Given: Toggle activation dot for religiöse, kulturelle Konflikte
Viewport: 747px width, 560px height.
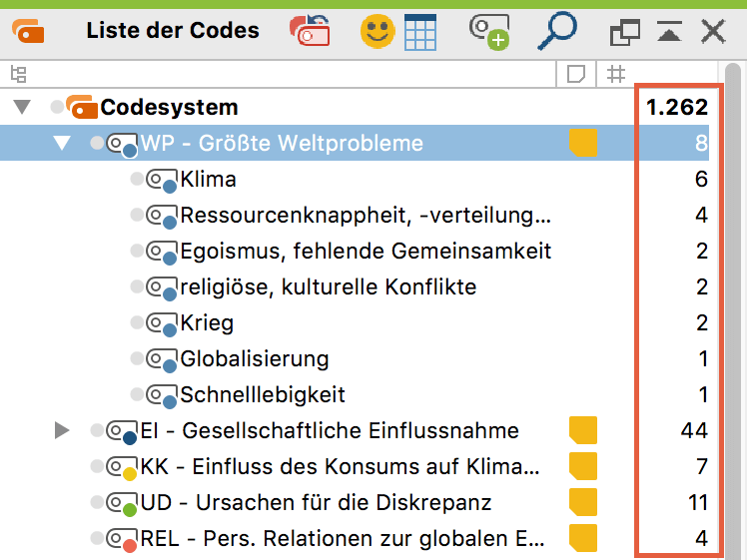Looking at the screenshot, I should coord(137,286).
